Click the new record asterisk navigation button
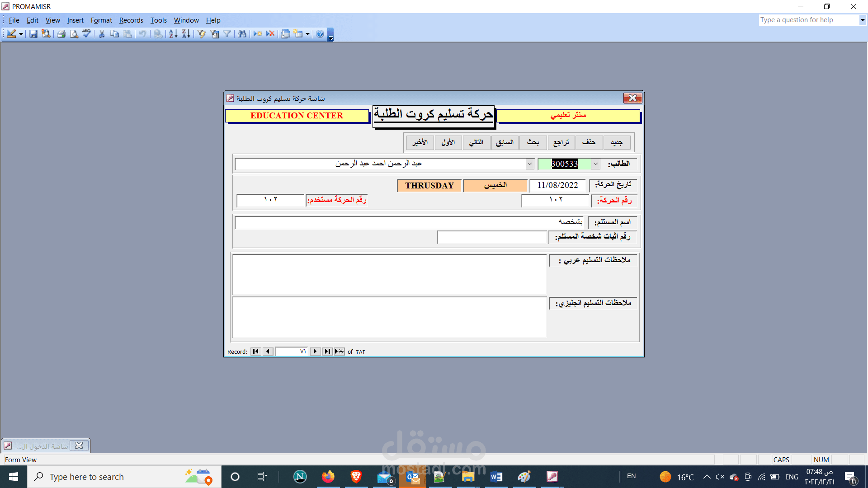Viewport: 868px width, 488px height. [x=339, y=352]
